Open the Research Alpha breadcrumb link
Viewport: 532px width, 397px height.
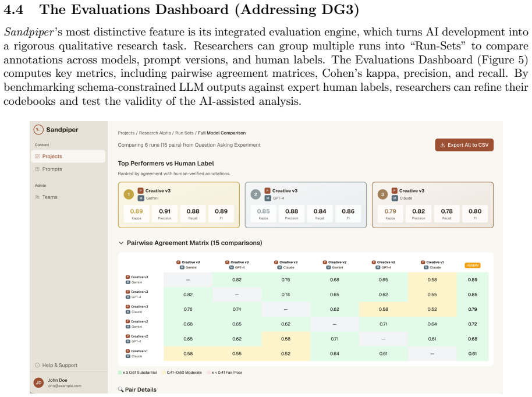click(x=155, y=133)
